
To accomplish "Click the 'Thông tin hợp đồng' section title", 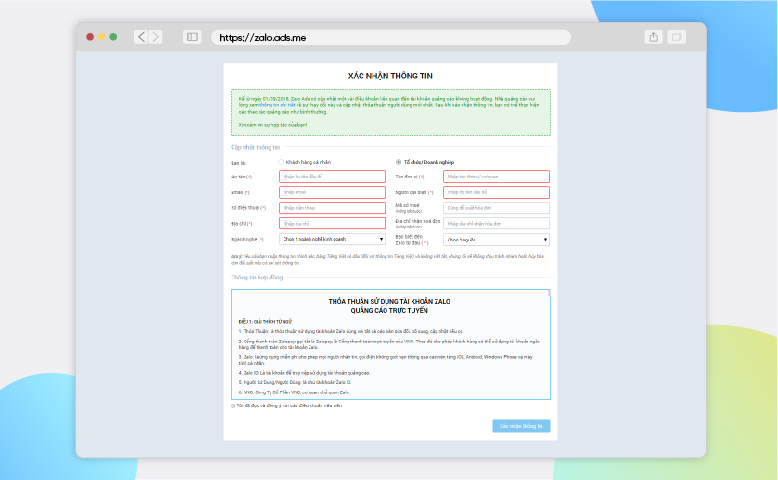I will point(257,277).
